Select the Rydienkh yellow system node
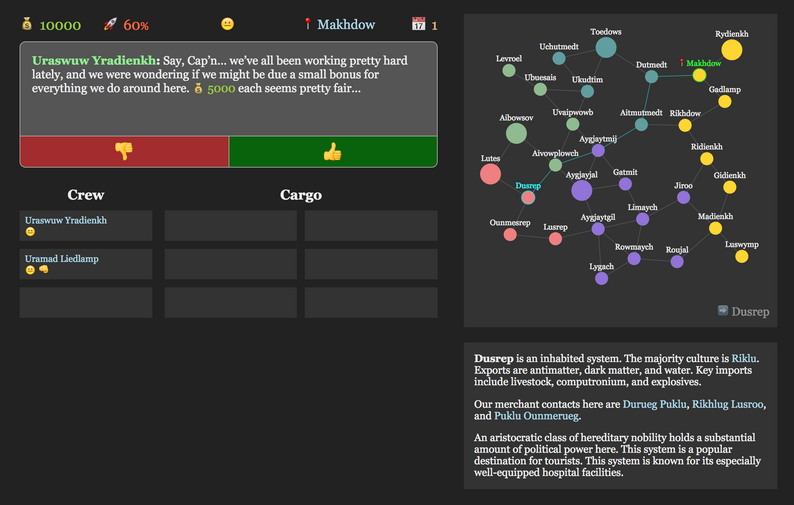Viewport: 794px width, 505px height. [x=732, y=50]
